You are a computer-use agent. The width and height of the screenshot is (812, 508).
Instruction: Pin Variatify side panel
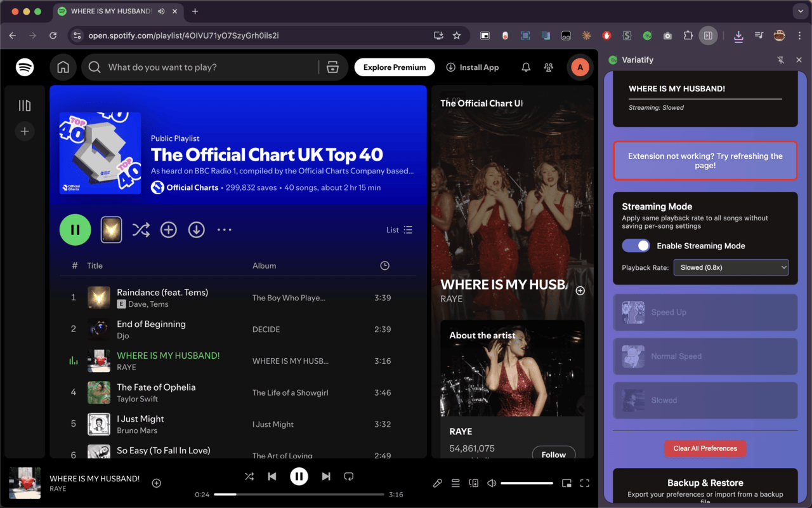tap(781, 60)
